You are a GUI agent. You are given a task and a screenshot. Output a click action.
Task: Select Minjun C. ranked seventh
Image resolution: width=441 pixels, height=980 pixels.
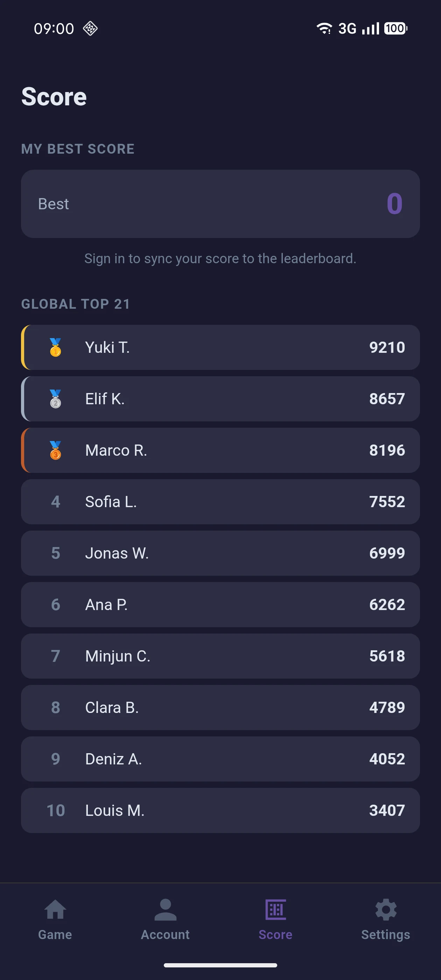pyautogui.click(x=220, y=656)
